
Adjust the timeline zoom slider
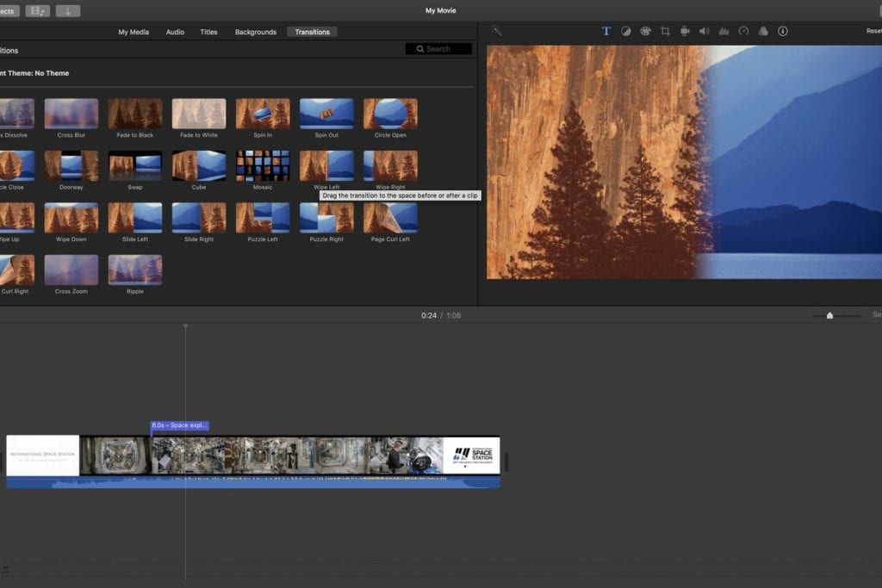pos(829,315)
